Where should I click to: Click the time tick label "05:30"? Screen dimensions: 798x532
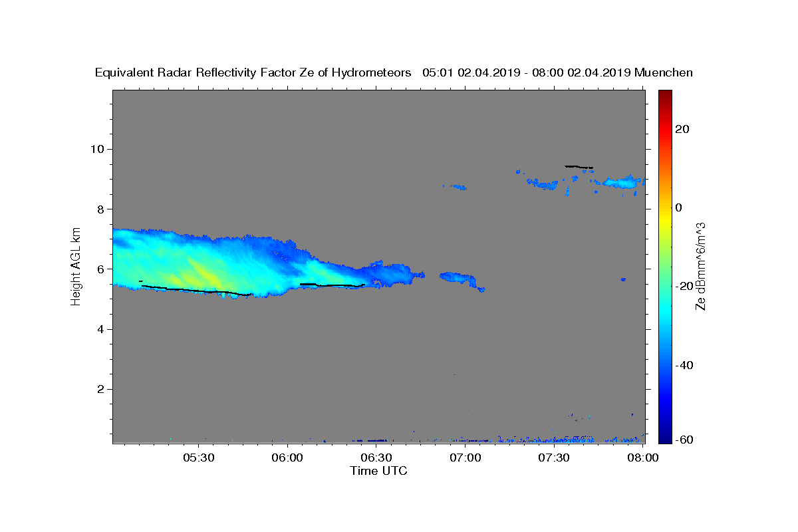pos(199,458)
